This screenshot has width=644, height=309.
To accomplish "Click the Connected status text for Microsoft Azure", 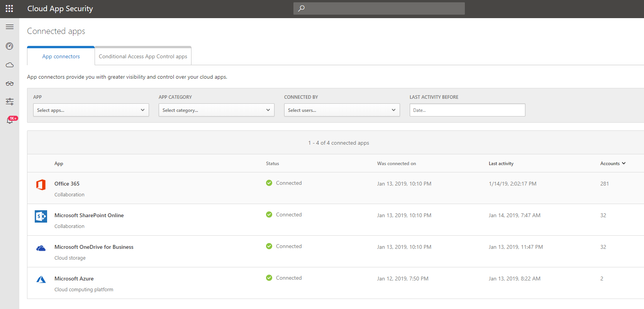I will tap(289, 278).
